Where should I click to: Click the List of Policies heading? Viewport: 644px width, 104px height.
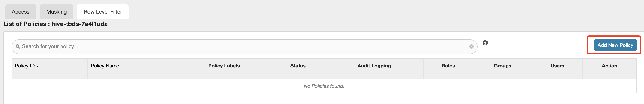(56, 24)
